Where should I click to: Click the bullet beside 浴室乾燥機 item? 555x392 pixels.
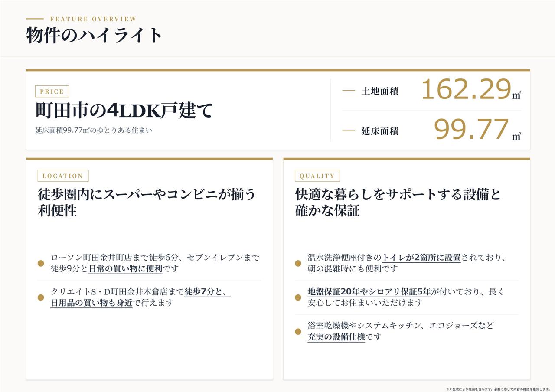[298, 332]
